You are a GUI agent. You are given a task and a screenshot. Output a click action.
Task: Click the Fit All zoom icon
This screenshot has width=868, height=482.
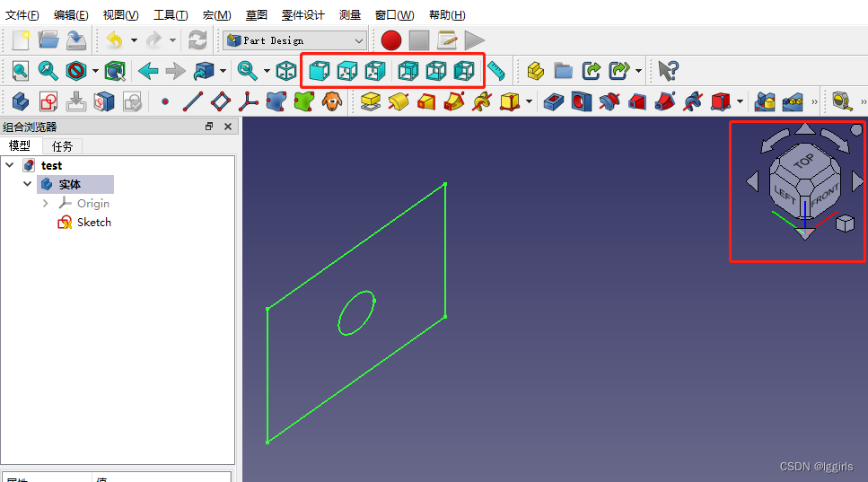(x=21, y=71)
